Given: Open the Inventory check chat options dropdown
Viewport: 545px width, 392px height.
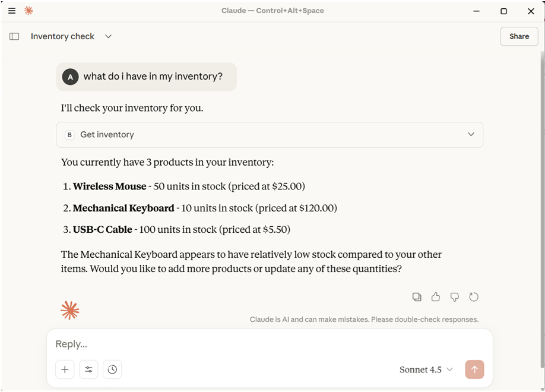Looking at the screenshot, I should click(x=108, y=36).
